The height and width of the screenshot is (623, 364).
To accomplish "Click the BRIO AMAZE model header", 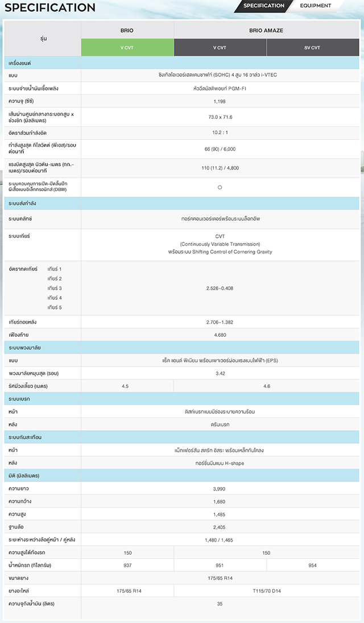I will pyautogui.click(x=266, y=30).
